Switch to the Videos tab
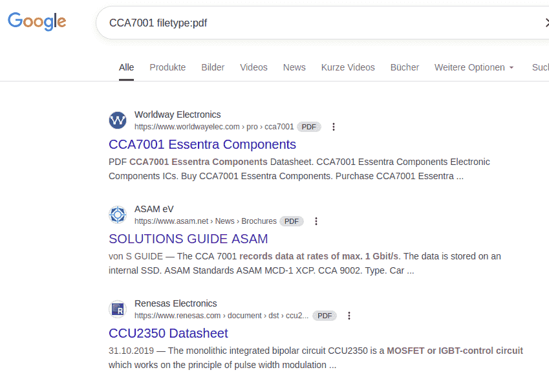Viewport: 549px width, 392px height. pyautogui.click(x=253, y=67)
